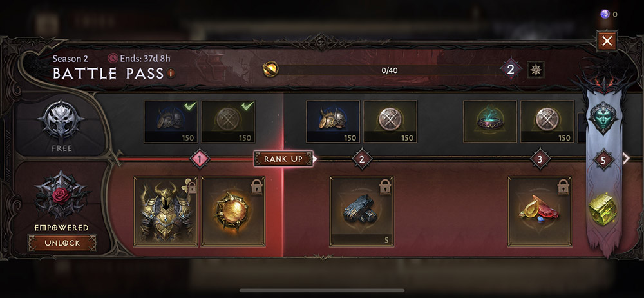The width and height of the screenshot is (644, 298).
Task: Click the purple orb currency icon
Action: tap(605, 14)
